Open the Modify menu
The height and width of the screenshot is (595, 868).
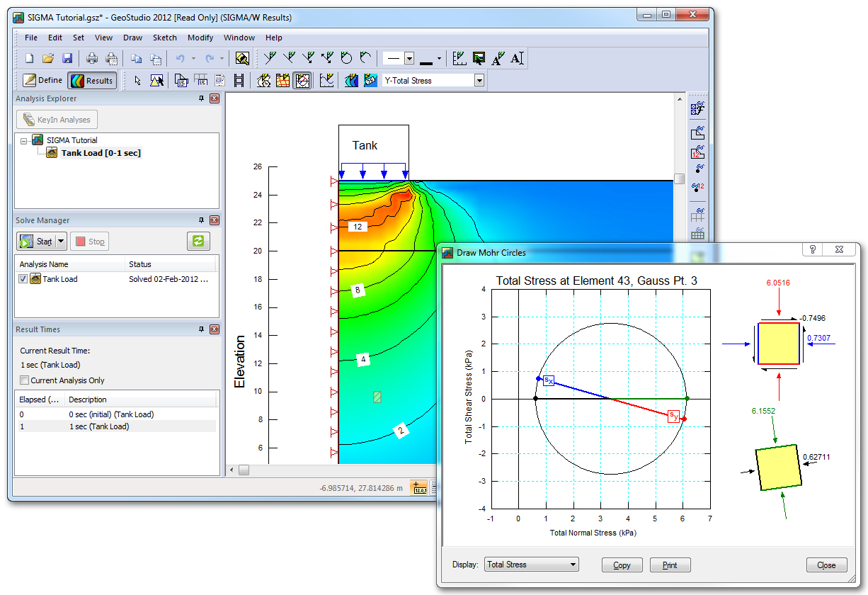click(x=200, y=38)
